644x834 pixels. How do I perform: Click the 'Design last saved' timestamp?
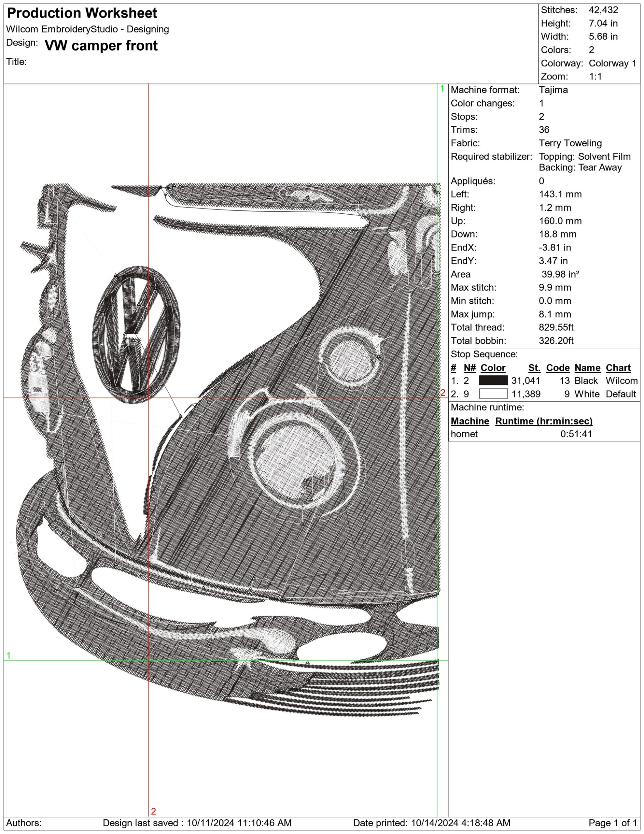197,823
